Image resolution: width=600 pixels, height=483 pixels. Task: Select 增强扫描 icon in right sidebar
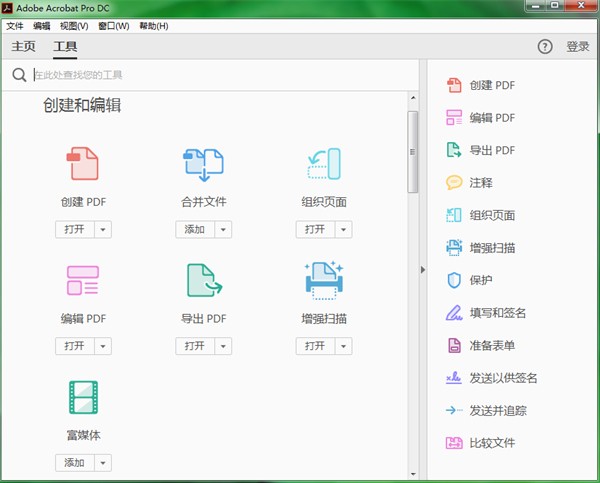click(454, 248)
